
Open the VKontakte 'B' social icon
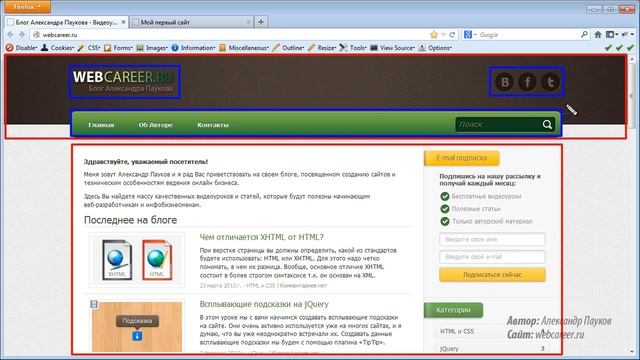coord(504,82)
